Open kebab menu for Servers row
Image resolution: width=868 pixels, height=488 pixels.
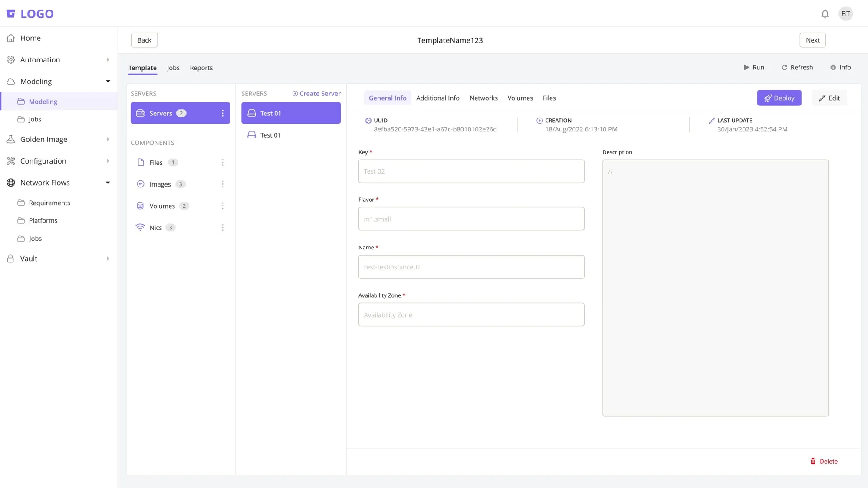(x=223, y=113)
